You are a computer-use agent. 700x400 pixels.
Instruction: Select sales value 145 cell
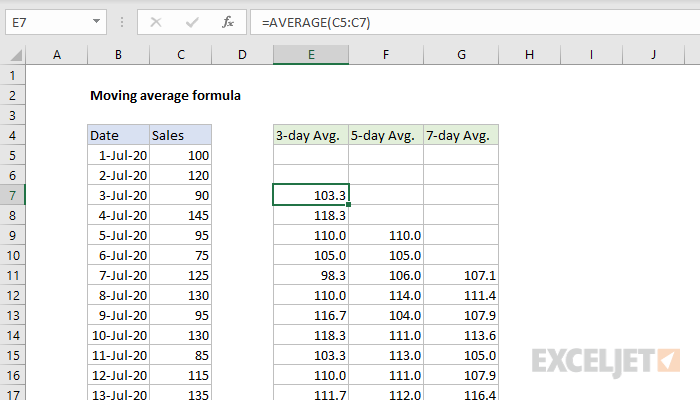click(180, 215)
